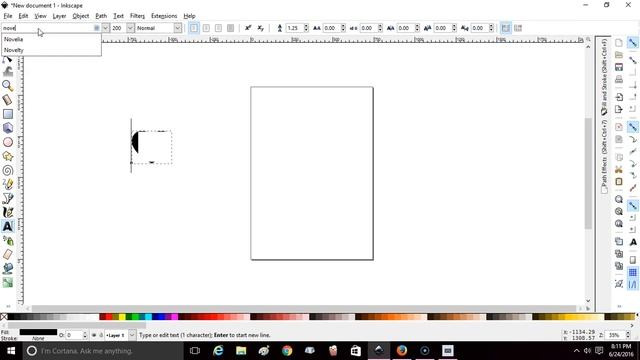Open Path Effects docked tab
The height and width of the screenshot is (360, 640).
(x=604, y=156)
